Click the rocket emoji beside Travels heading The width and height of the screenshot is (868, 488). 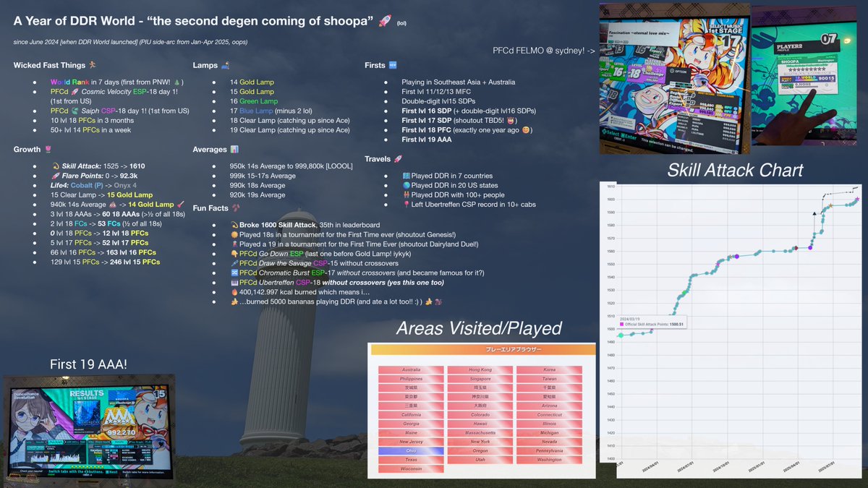(399, 158)
